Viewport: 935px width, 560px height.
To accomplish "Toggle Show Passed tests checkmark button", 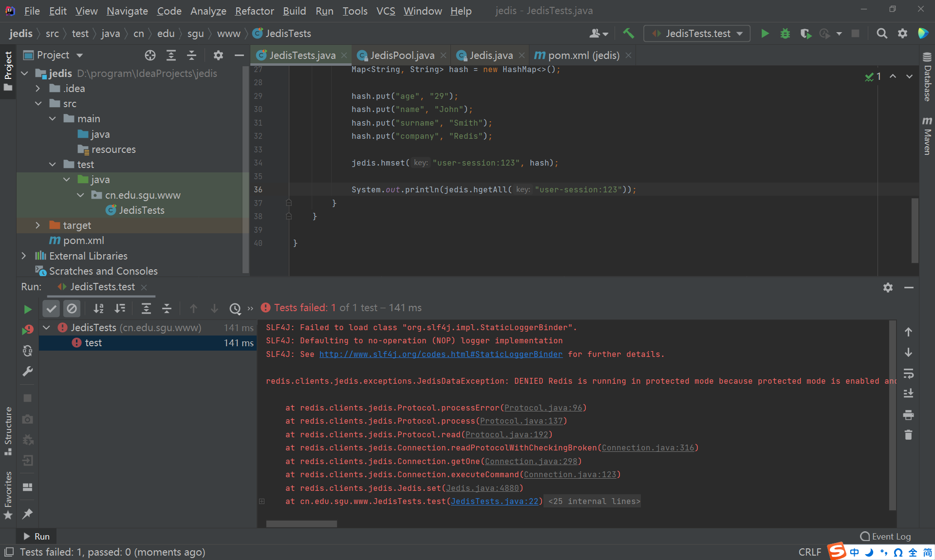I will pyautogui.click(x=51, y=308).
